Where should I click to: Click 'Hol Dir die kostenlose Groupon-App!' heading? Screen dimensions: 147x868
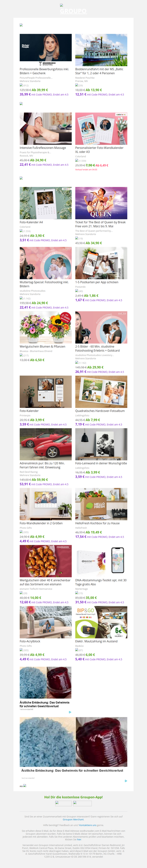click(73, 797)
